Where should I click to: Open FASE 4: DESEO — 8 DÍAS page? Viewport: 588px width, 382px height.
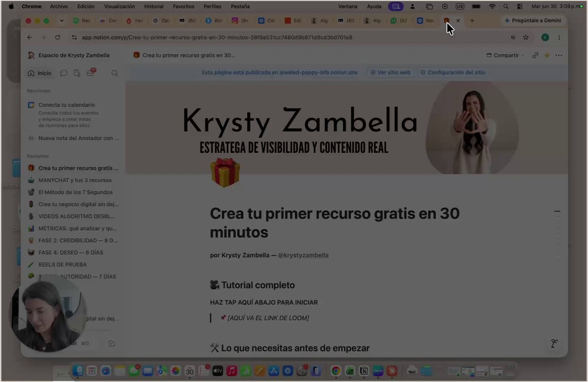tap(73, 253)
